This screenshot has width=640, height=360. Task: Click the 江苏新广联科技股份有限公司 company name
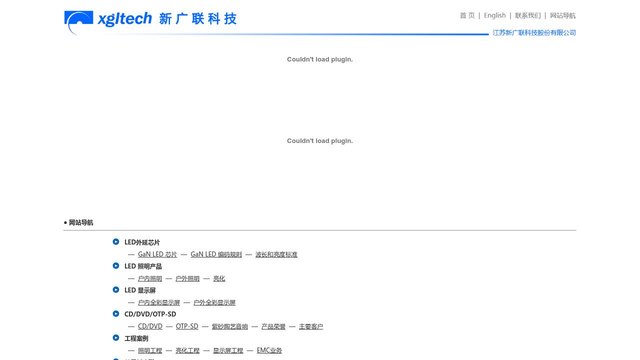(534, 33)
